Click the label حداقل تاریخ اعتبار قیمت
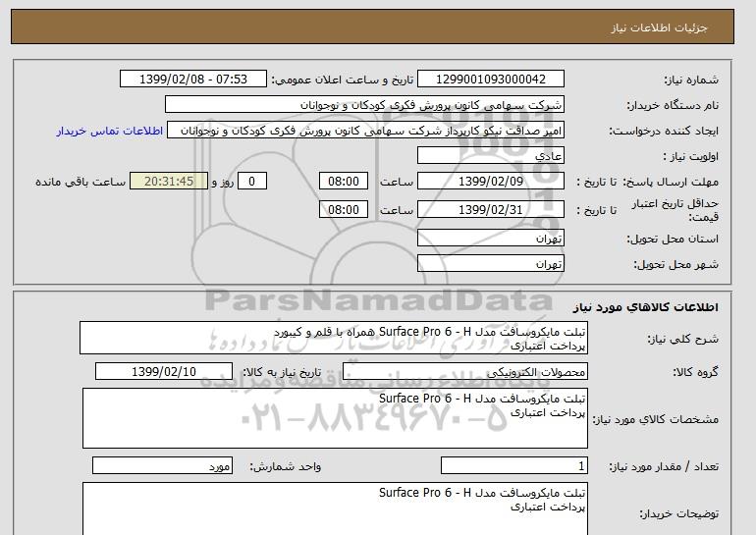 tap(675, 210)
